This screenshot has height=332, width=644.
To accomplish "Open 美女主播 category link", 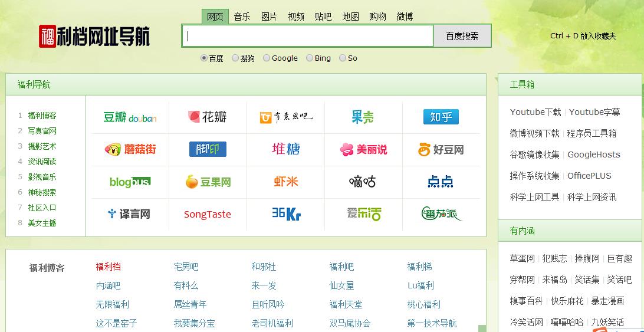I will [x=42, y=223].
